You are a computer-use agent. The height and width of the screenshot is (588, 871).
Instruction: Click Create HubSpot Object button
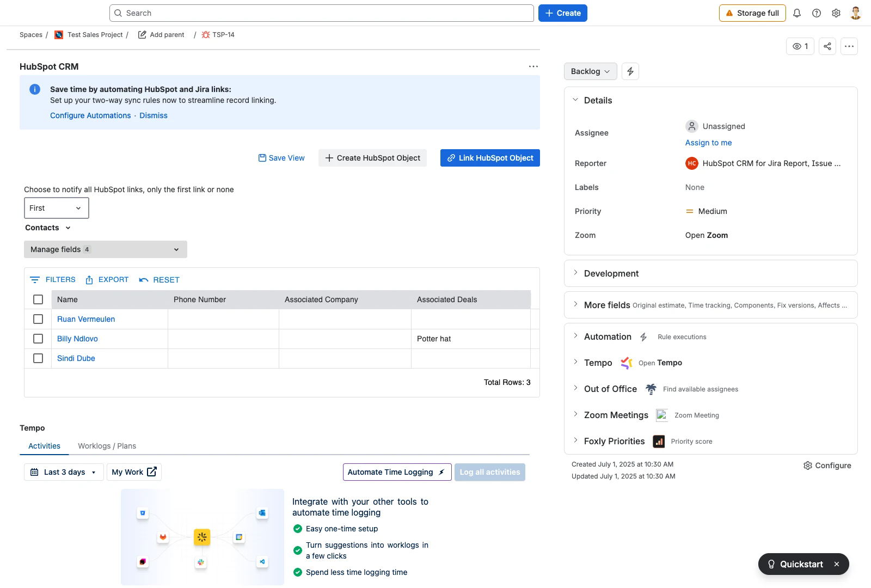point(373,158)
